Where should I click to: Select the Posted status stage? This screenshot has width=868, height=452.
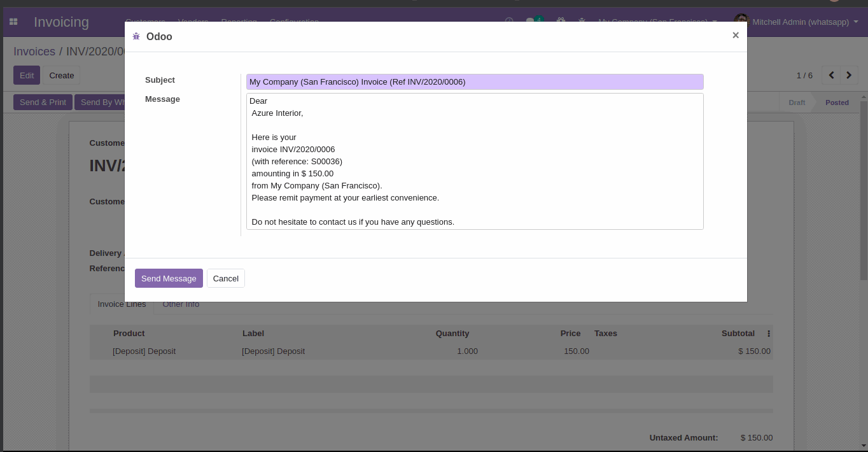[x=836, y=102]
